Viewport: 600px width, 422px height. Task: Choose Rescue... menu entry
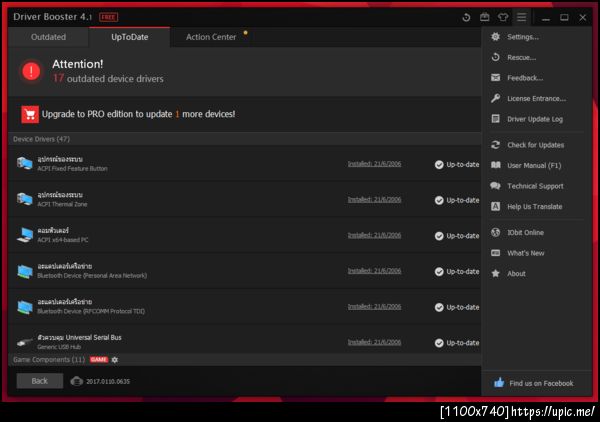[x=535, y=57]
